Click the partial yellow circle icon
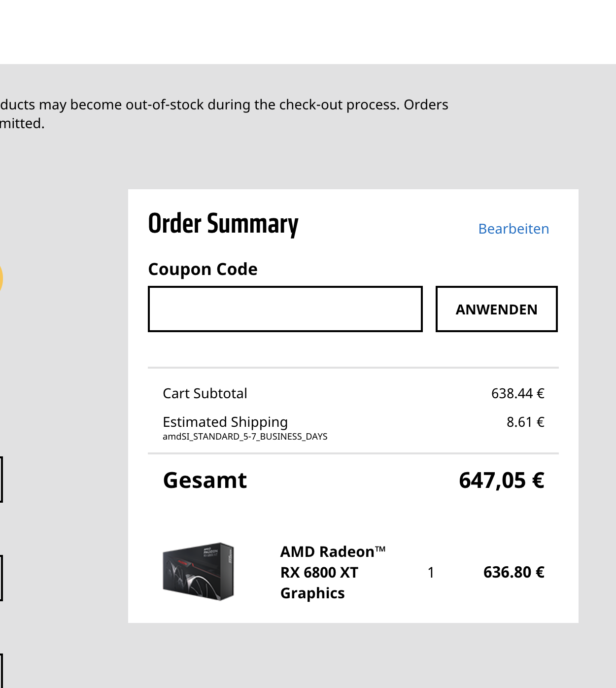Image resolution: width=616 pixels, height=688 pixels. click(1, 278)
